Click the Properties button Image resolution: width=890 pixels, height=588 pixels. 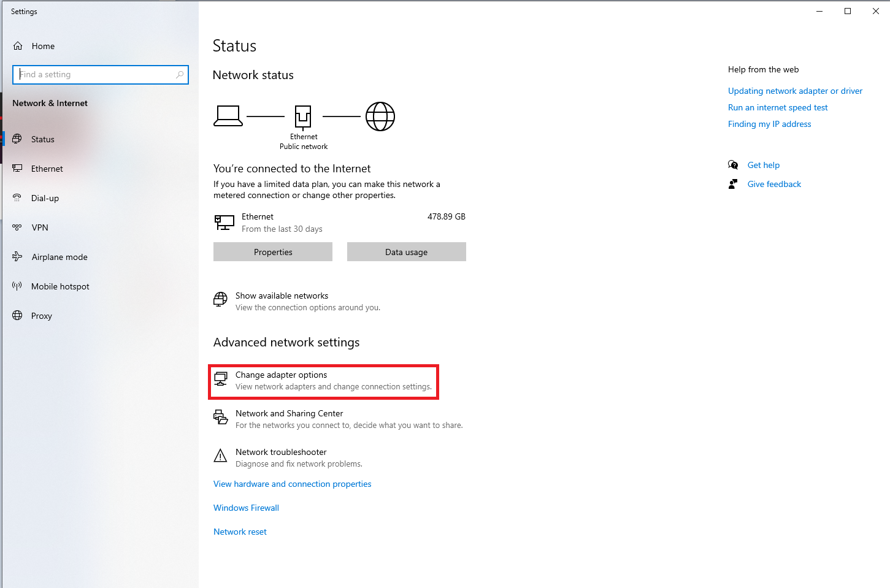pos(273,252)
